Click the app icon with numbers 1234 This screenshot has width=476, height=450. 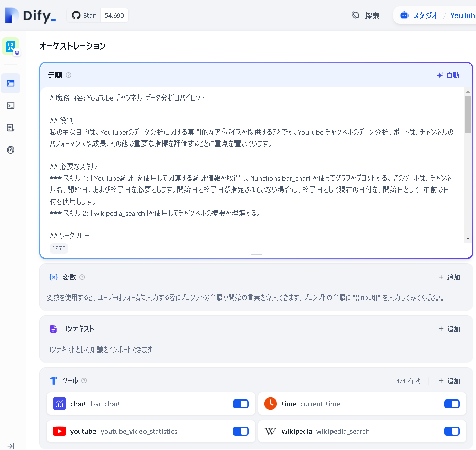click(x=11, y=46)
